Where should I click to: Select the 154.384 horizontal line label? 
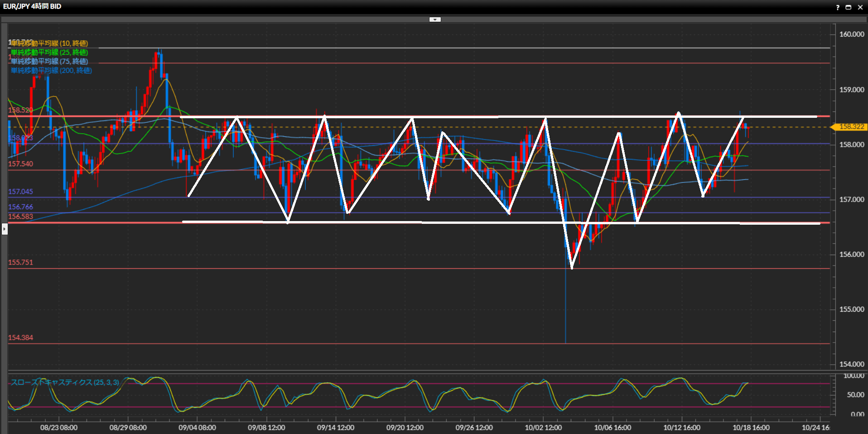pyautogui.click(x=20, y=338)
